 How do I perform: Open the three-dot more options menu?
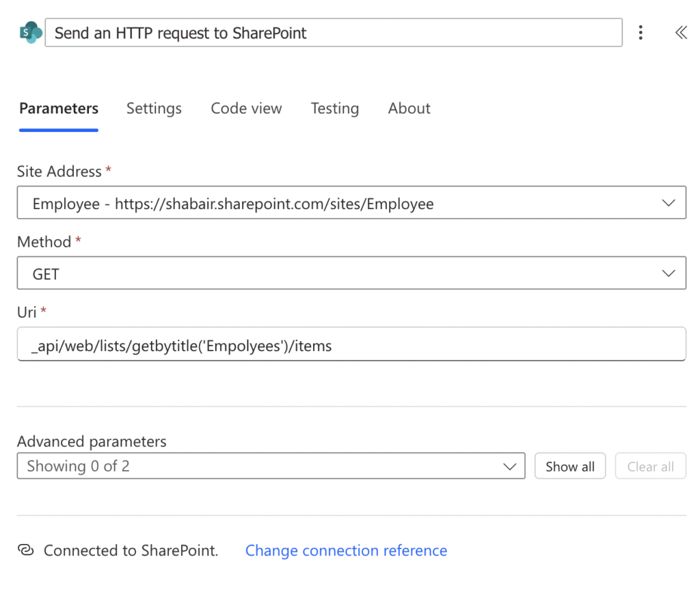point(641,32)
